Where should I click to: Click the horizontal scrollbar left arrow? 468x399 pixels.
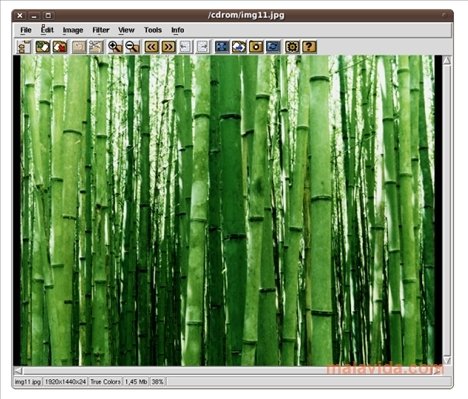18,371
